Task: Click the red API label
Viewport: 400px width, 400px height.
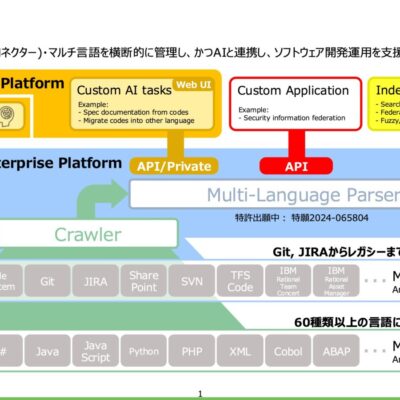Action: tap(296, 166)
